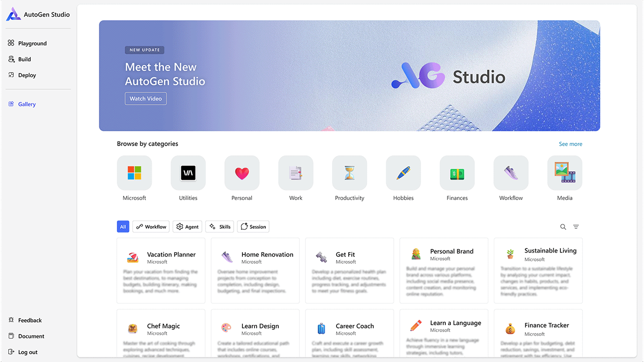Open the Utilities category
The image size is (644, 362).
click(x=188, y=173)
